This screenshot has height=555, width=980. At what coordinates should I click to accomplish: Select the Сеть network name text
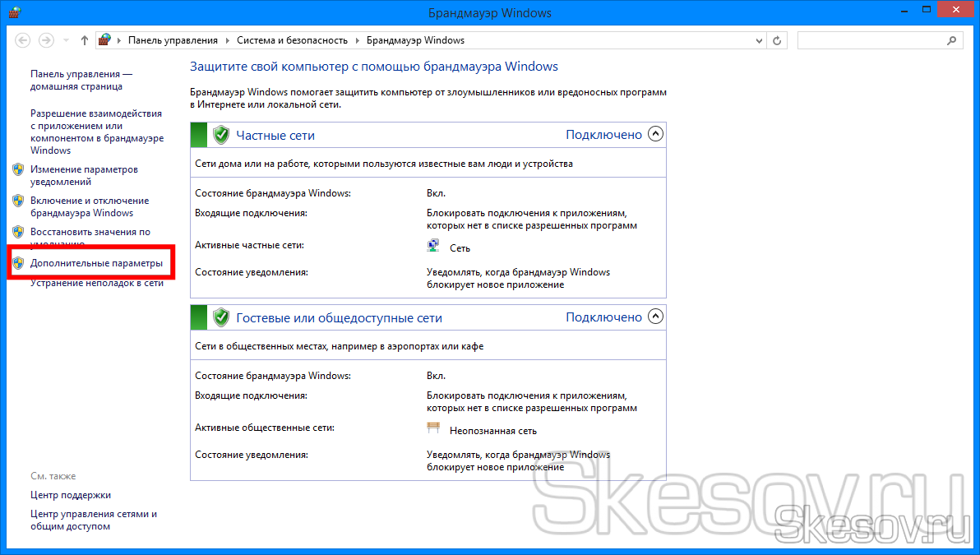point(460,249)
